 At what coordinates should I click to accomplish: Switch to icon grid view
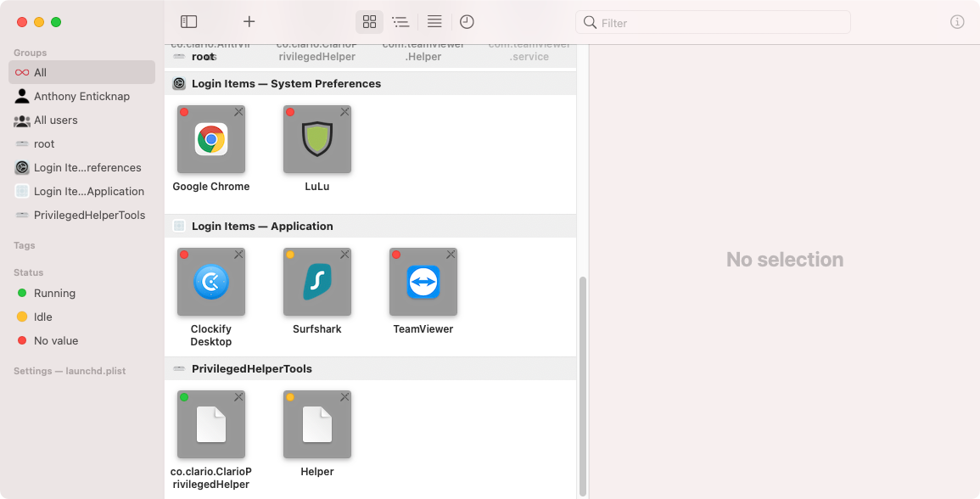click(x=369, y=22)
